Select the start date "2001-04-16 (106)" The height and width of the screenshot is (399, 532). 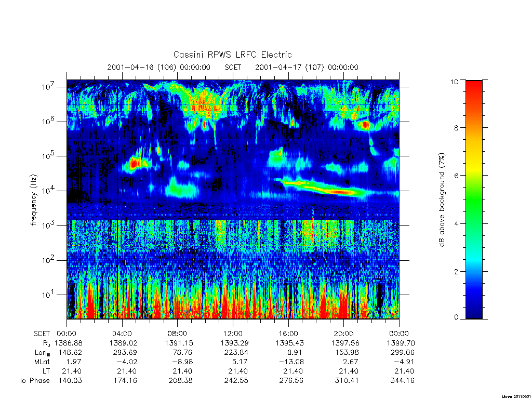pyautogui.click(x=142, y=67)
